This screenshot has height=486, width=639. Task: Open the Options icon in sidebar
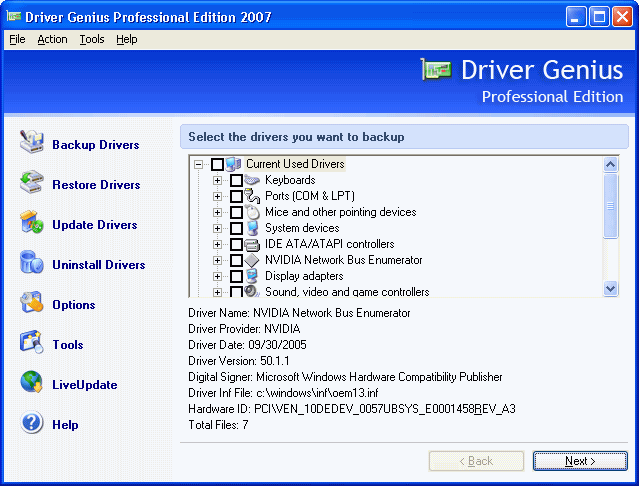(32, 304)
